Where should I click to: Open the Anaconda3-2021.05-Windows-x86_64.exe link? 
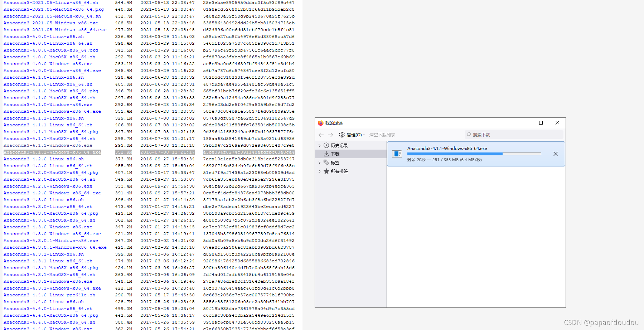click(x=55, y=30)
